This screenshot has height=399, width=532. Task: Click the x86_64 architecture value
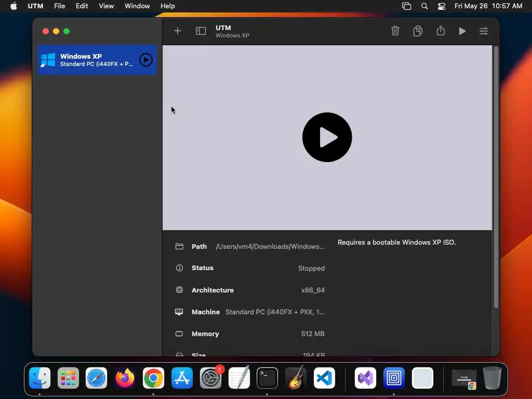313,290
